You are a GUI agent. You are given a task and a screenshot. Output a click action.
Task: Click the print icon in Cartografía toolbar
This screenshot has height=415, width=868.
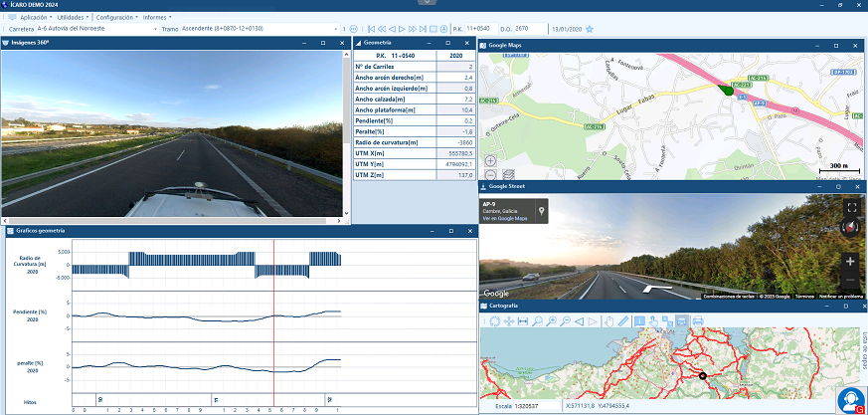(x=697, y=321)
